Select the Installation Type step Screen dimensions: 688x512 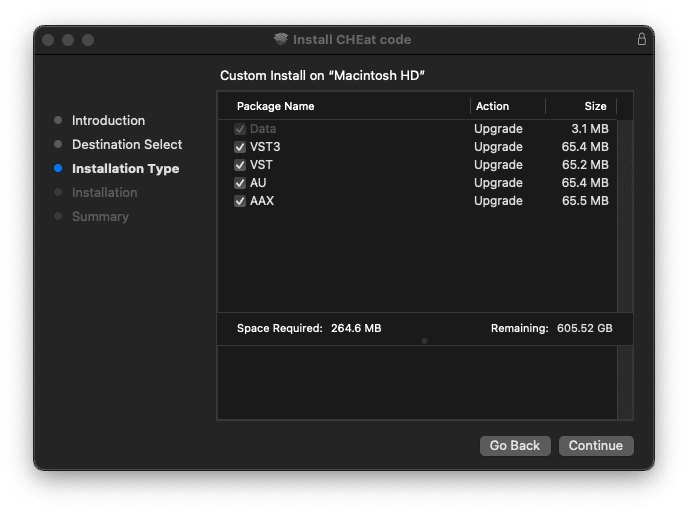tap(125, 168)
